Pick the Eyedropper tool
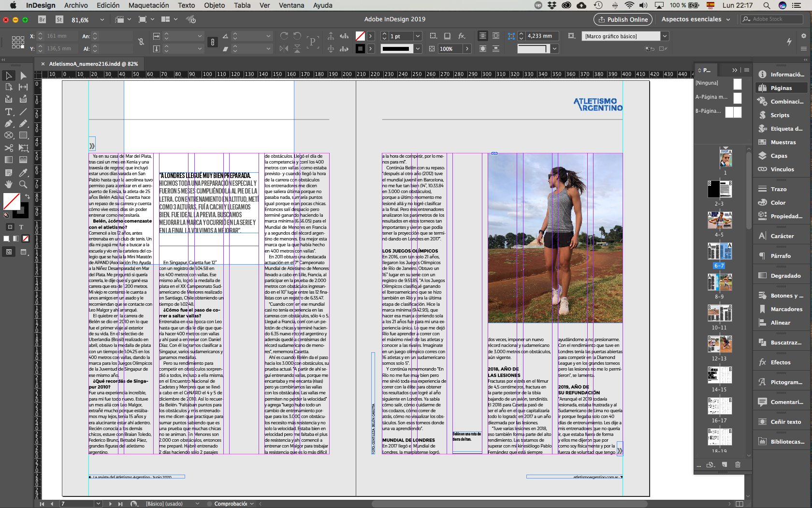 (x=23, y=172)
